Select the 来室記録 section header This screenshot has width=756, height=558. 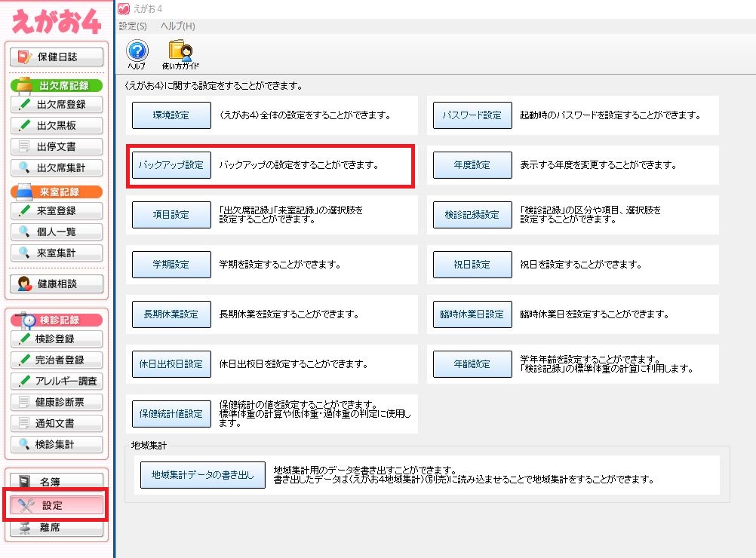(57, 192)
